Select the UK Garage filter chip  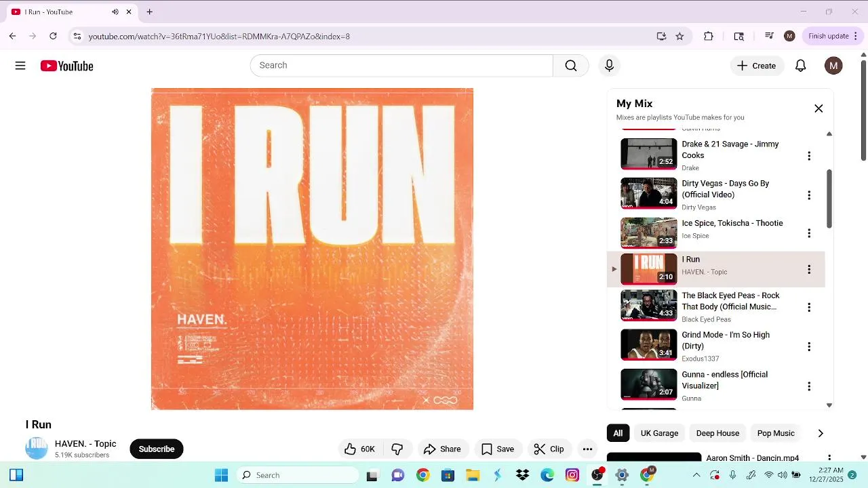click(659, 433)
